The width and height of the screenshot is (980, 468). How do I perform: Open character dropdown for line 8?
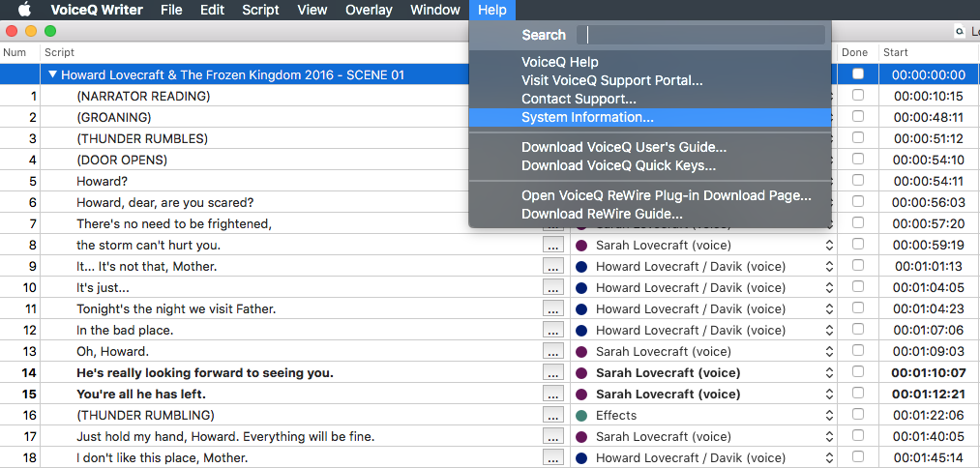(829, 246)
